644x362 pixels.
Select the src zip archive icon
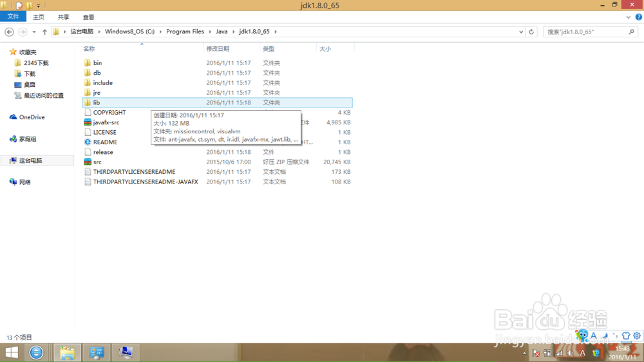88,162
